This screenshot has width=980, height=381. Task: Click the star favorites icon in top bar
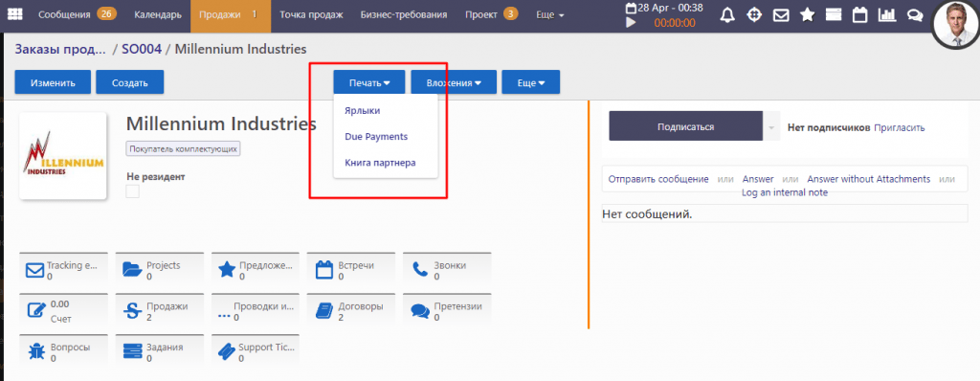click(x=808, y=15)
